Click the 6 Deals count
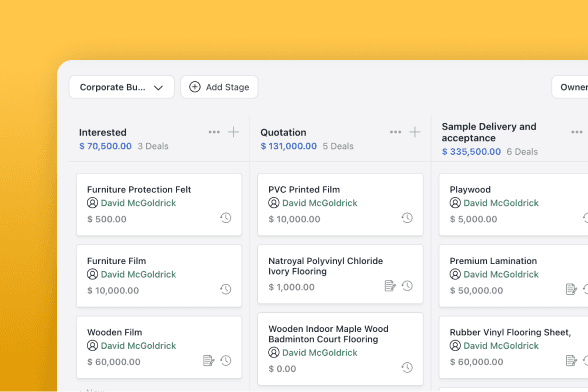Image resolution: width=588 pixels, height=392 pixels. click(522, 152)
